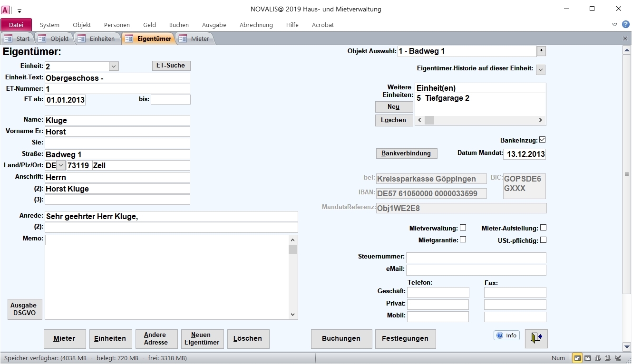
Task: Switch to Form View in status bar
Action: (x=577, y=358)
